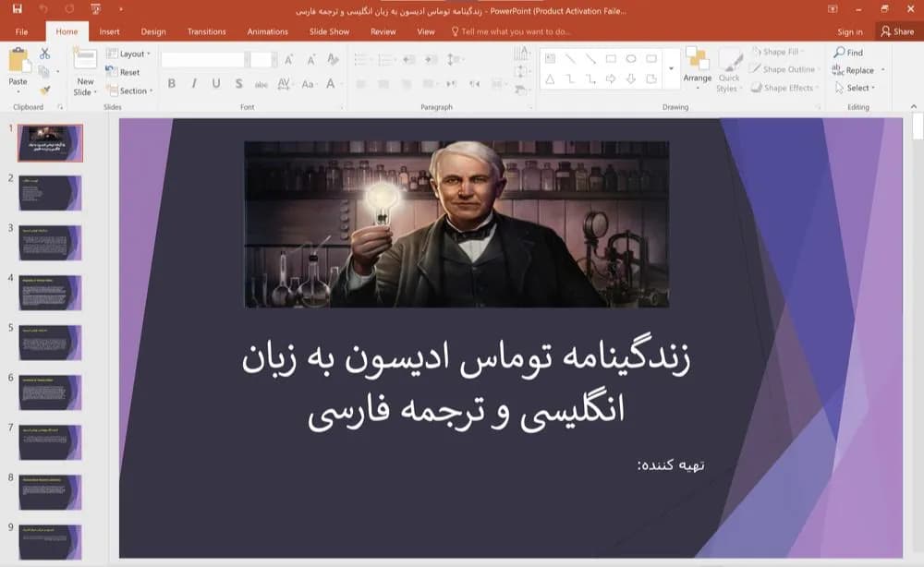
Task: Select the Text Box shape in gallery
Action: coord(550,58)
